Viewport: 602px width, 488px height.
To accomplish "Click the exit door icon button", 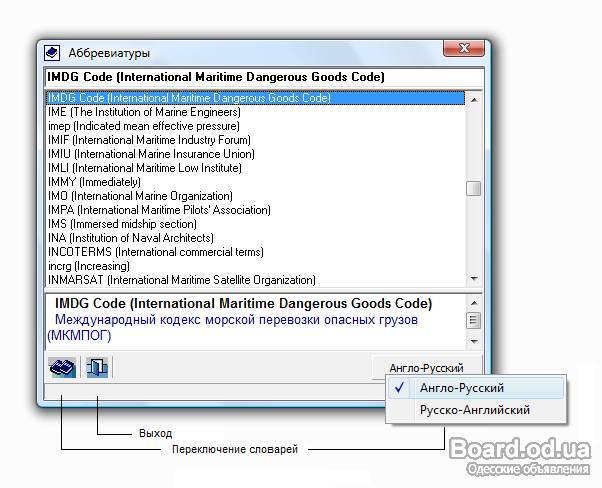I will (x=97, y=368).
